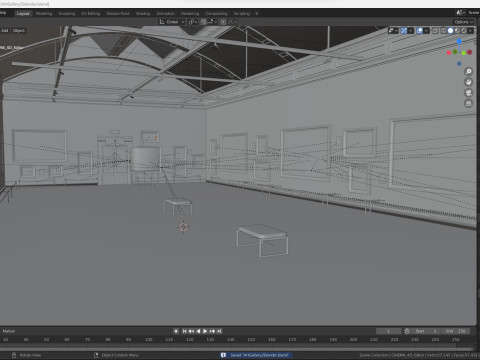The height and width of the screenshot is (360, 480).
Task: Click frame 200 on the timeline ruler
Action: 353,339
